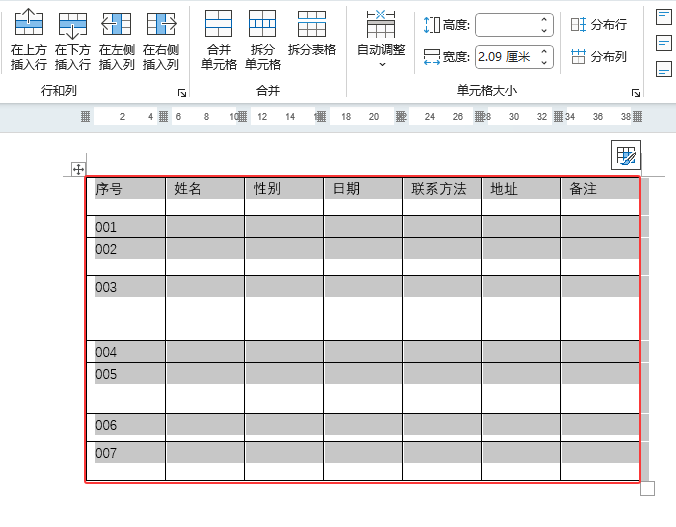Click the cell containing 006

126,427
